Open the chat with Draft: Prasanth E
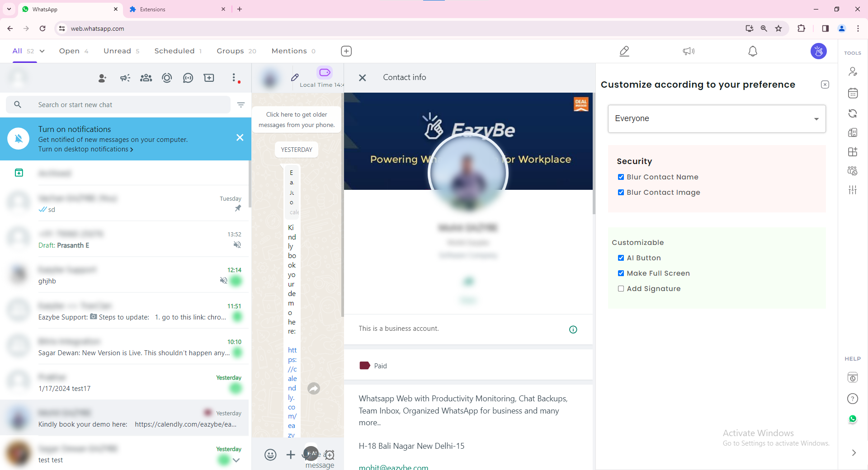The width and height of the screenshot is (868, 470). tap(124, 239)
